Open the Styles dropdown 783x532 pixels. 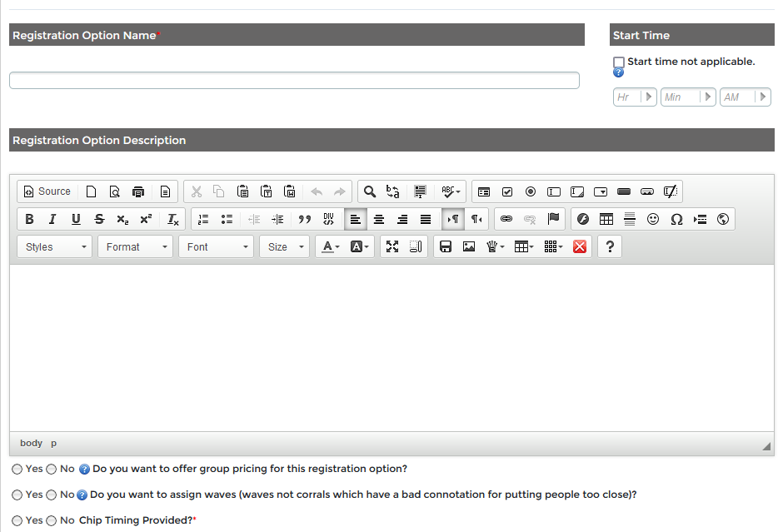[55, 246]
